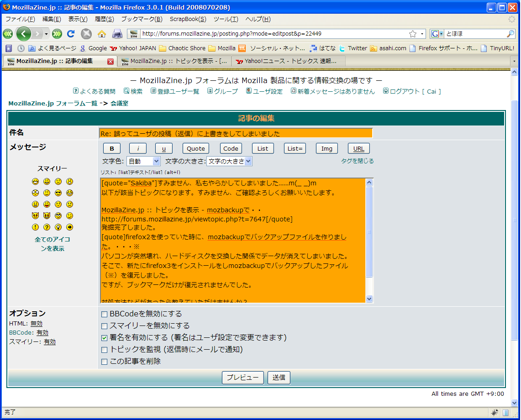This screenshot has width=521, height=420.
Task: Close the 記事の編集 tab
Action: pyautogui.click(x=111, y=62)
